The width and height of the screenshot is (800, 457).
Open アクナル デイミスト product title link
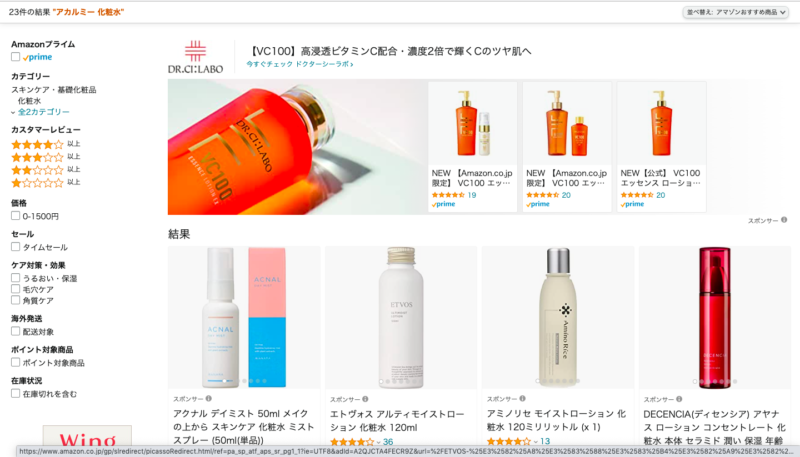[x=243, y=427]
